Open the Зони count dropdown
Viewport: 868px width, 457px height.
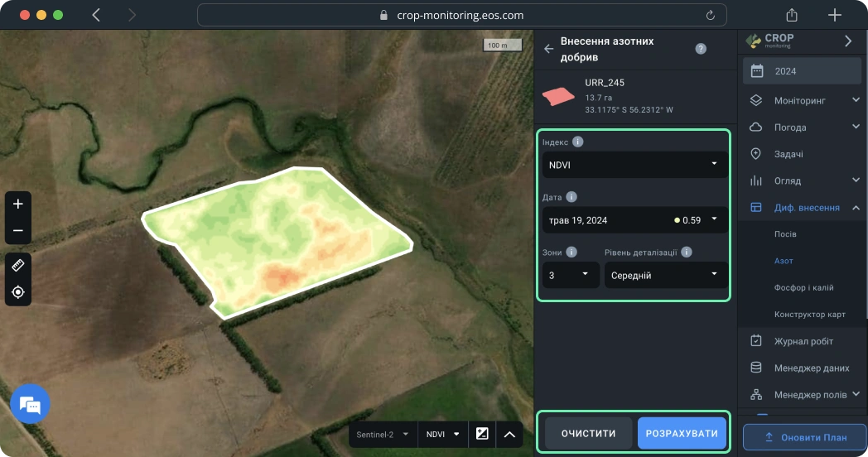(x=571, y=275)
